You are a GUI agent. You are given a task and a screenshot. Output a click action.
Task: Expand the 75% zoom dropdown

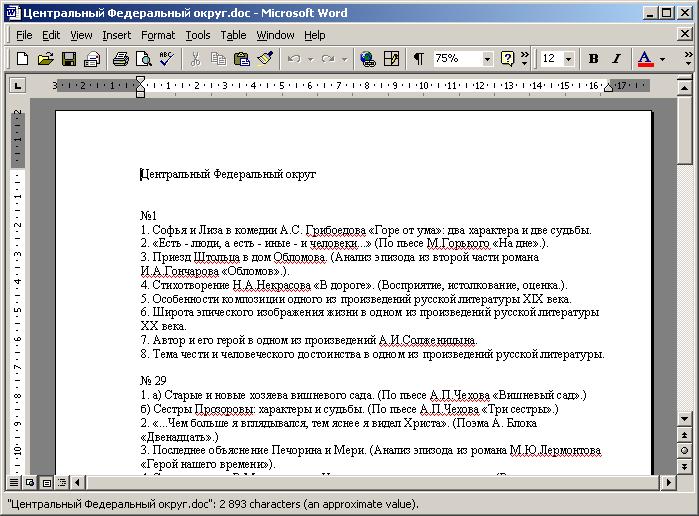click(x=487, y=59)
